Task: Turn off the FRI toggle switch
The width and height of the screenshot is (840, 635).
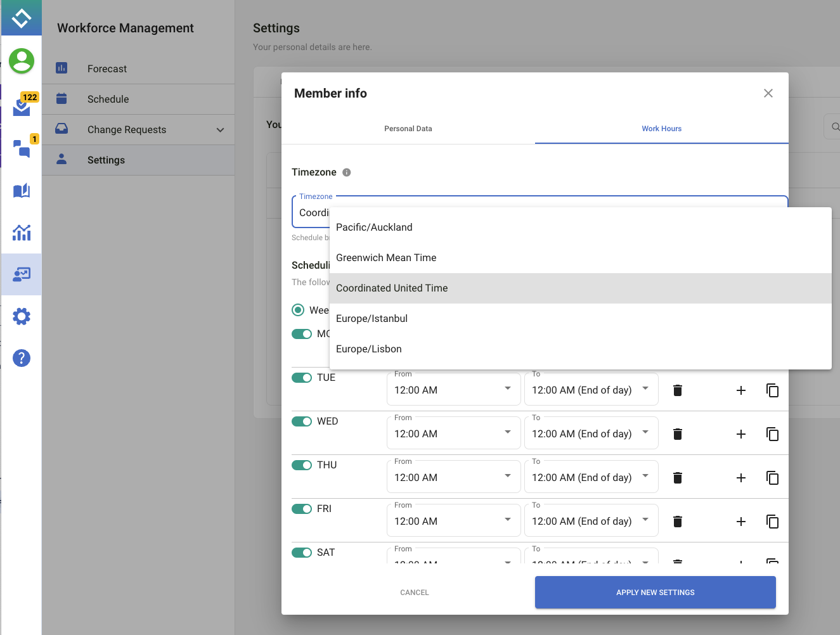Action: click(x=302, y=509)
